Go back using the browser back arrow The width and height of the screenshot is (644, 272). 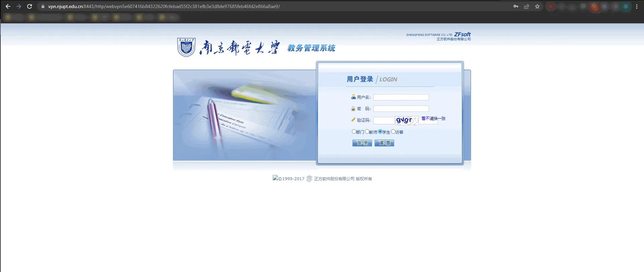8,6
